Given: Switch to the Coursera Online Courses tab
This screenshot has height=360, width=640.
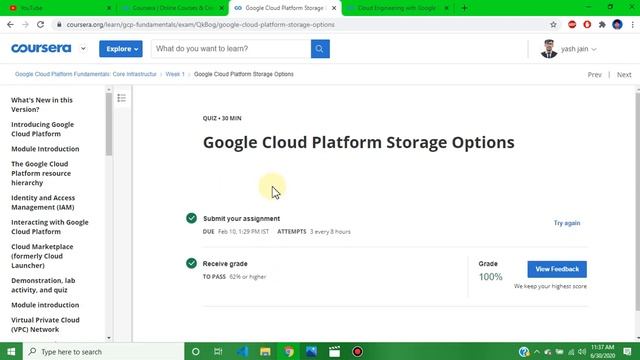Looking at the screenshot, I should 173,8.
